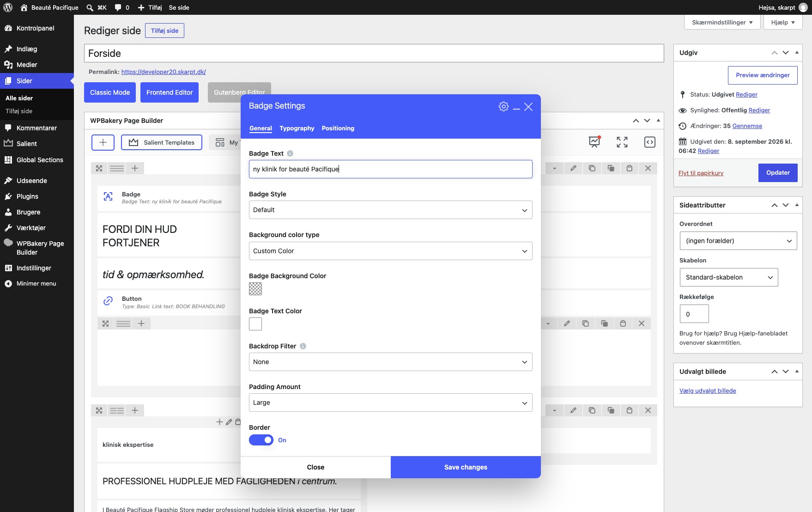Screen dimensions: 812x512
Task: Click Vælg udvalgt billede link
Action: pyautogui.click(x=708, y=391)
